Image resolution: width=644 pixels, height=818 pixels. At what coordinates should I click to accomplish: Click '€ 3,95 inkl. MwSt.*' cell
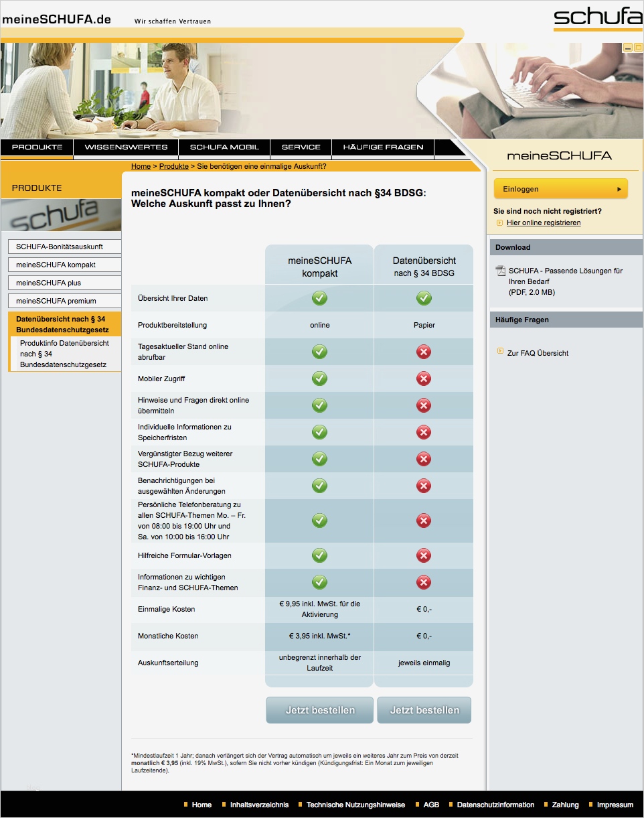319,636
